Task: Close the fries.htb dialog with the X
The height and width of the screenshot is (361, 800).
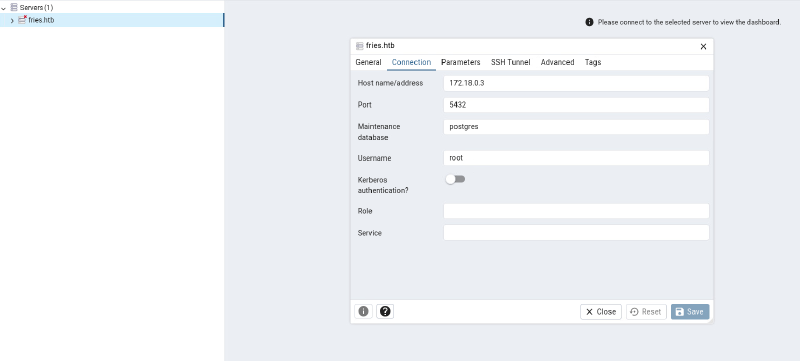Action: pyautogui.click(x=703, y=46)
